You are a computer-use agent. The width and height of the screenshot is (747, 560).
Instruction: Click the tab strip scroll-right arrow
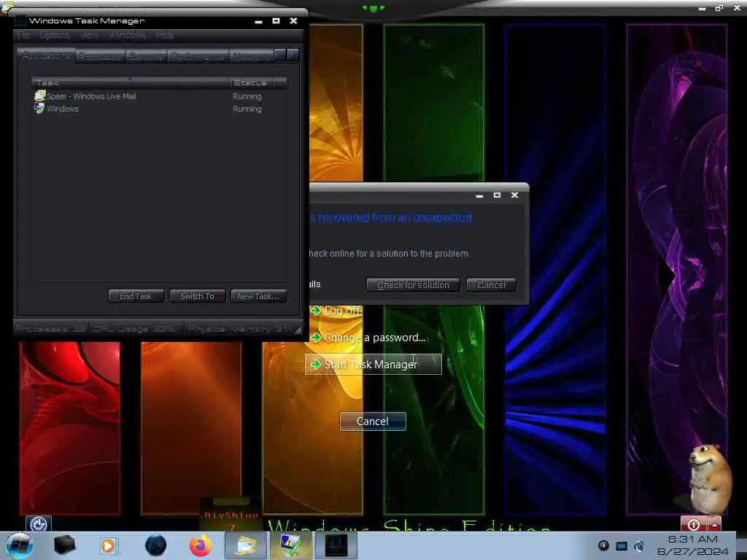click(x=293, y=55)
